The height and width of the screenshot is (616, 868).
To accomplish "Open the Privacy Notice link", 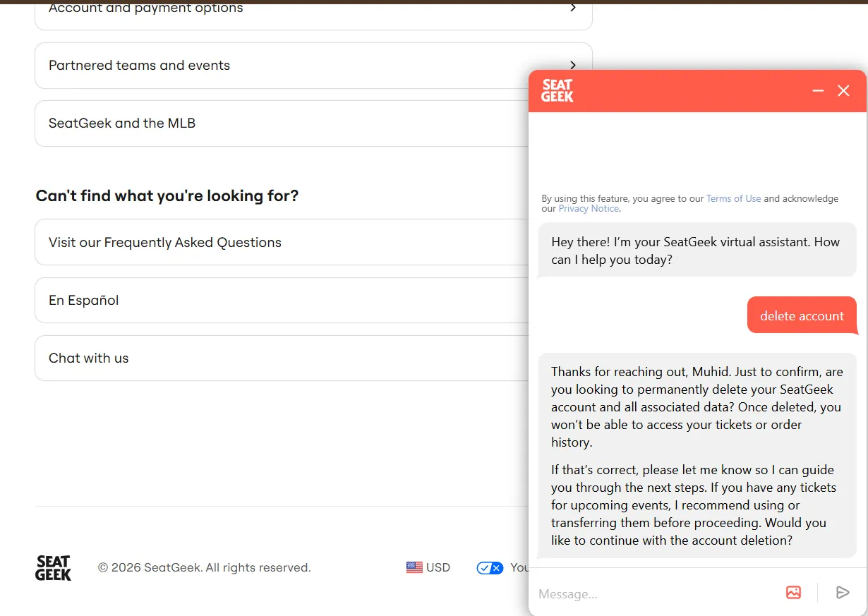I will coord(589,208).
